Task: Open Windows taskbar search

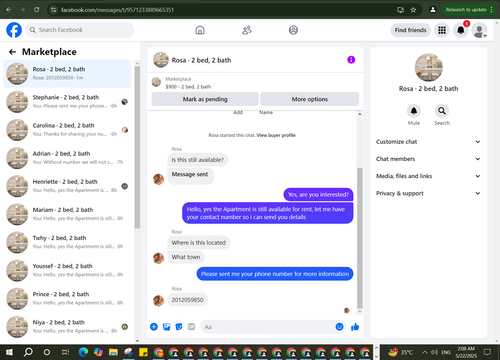Action: (x=28, y=352)
